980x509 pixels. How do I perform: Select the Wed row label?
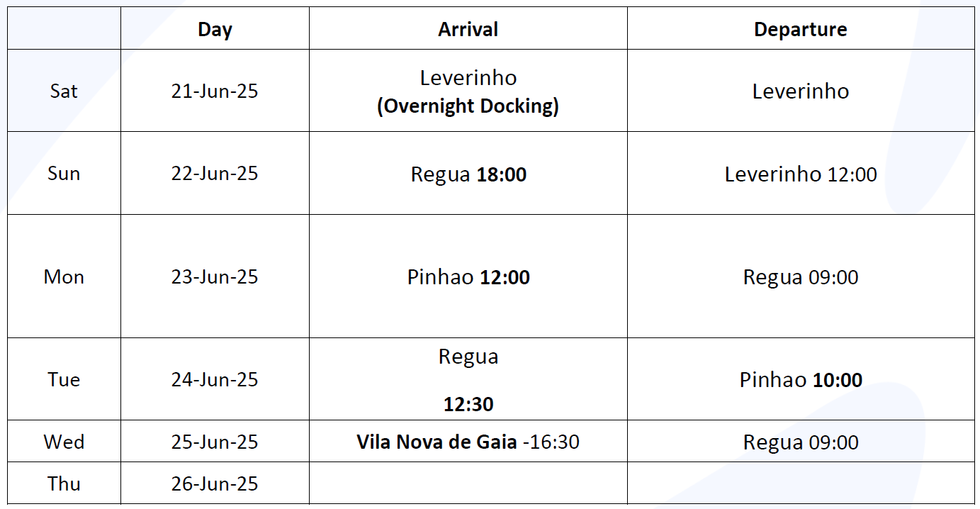[64, 442]
